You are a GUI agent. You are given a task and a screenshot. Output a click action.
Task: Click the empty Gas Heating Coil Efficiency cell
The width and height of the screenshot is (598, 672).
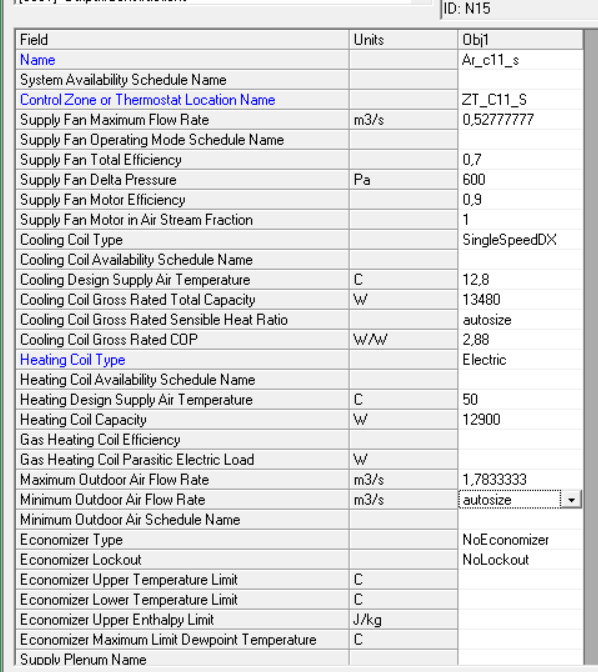pyautogui.click(x=520, y=440)
